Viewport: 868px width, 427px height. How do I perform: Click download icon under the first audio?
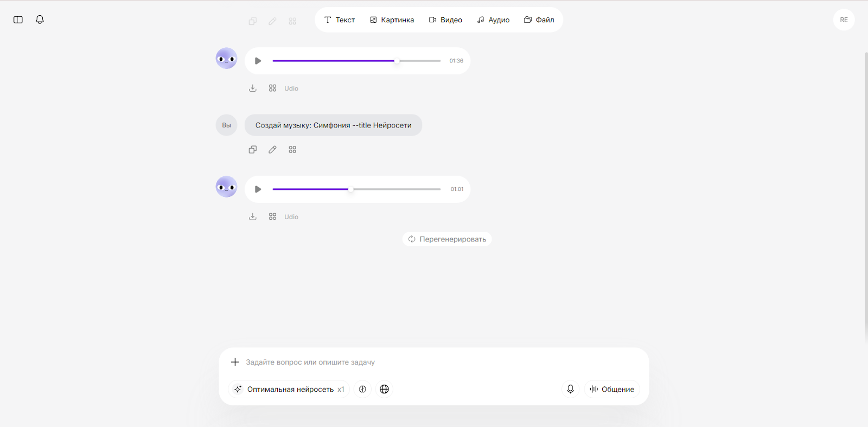pyautogui.click(x=253, y=88)
